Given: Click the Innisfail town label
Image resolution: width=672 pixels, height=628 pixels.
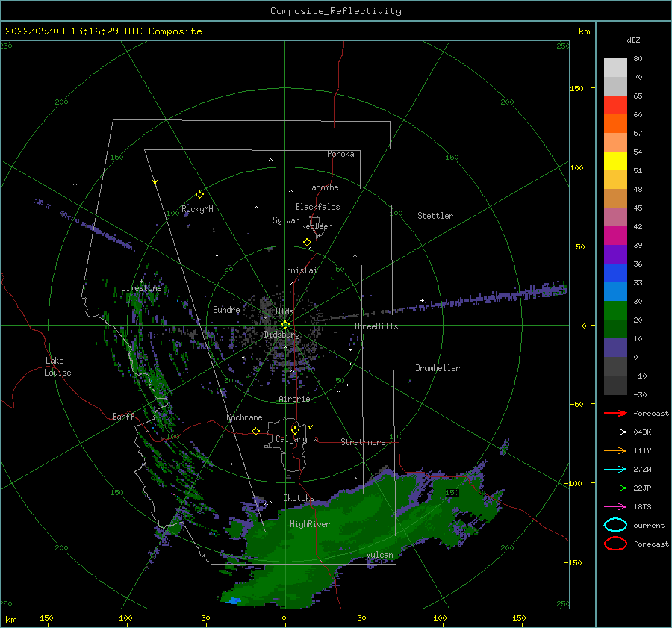Looking at the screenshot, I should pos(302,270).
